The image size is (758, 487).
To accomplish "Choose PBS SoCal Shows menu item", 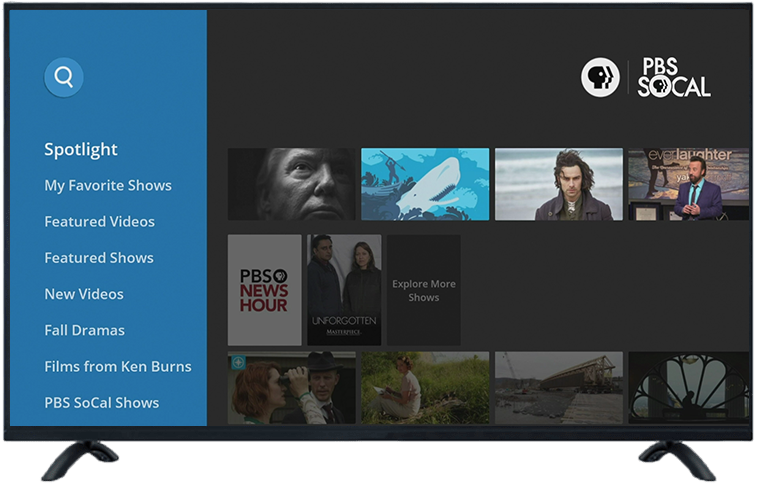I will (x=102, y=403).
